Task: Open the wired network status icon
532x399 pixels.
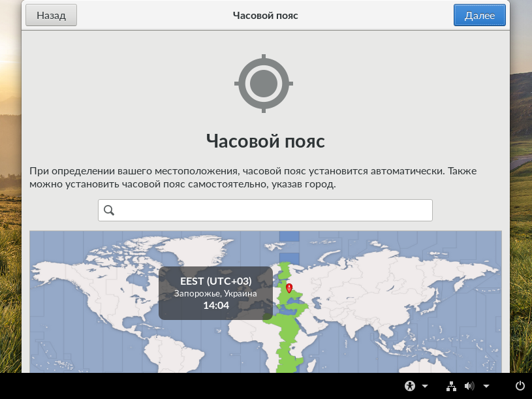Action: (x=451, y=386)
